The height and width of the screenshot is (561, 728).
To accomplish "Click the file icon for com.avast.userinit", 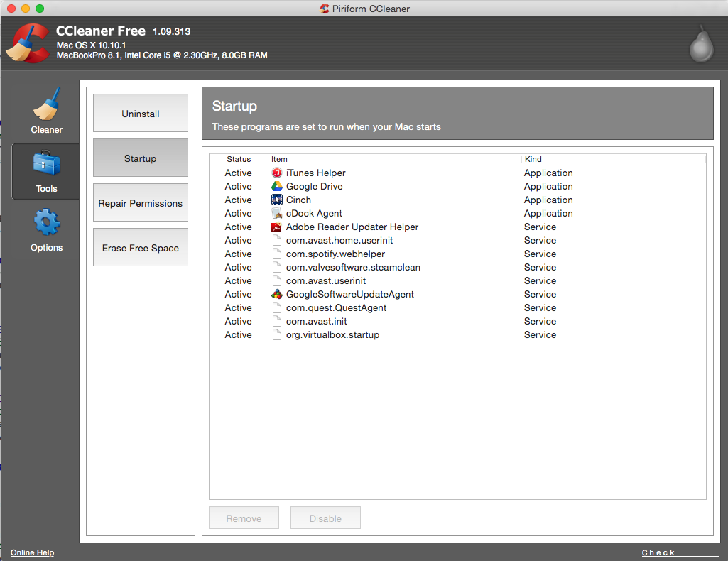I will [x=277, y=280].
